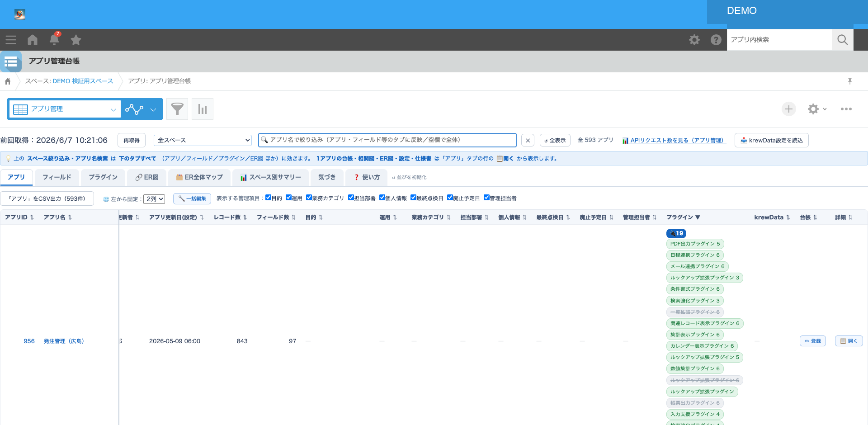
Task: Toggle the 個人情報 checkbox
Action: point(382,198)
